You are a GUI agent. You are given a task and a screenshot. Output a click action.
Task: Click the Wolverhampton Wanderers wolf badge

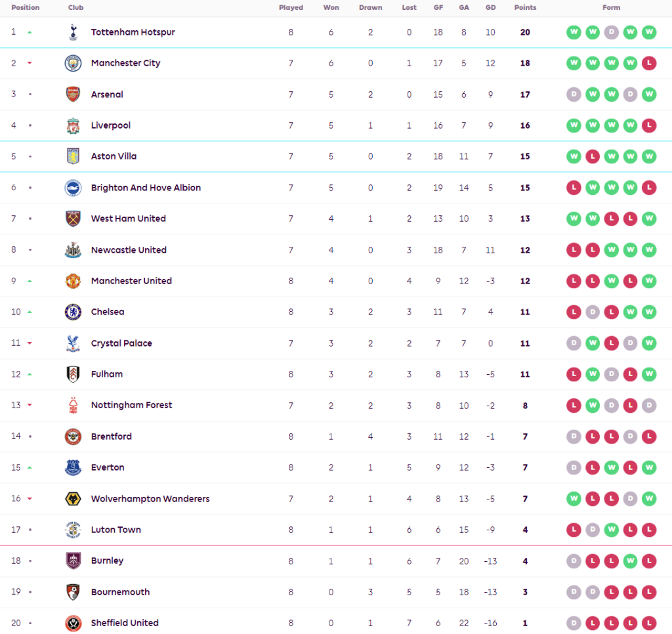pos(73,499)
